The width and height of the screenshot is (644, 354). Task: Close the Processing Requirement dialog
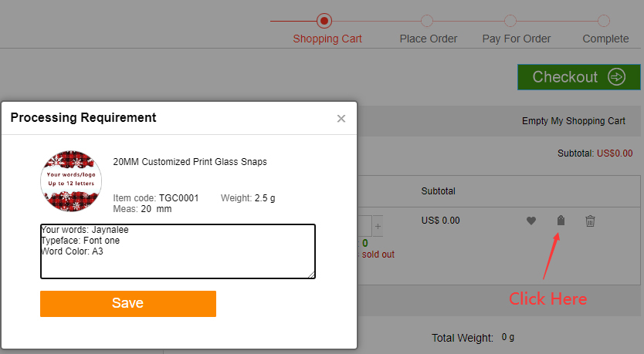tap(341, 119)
